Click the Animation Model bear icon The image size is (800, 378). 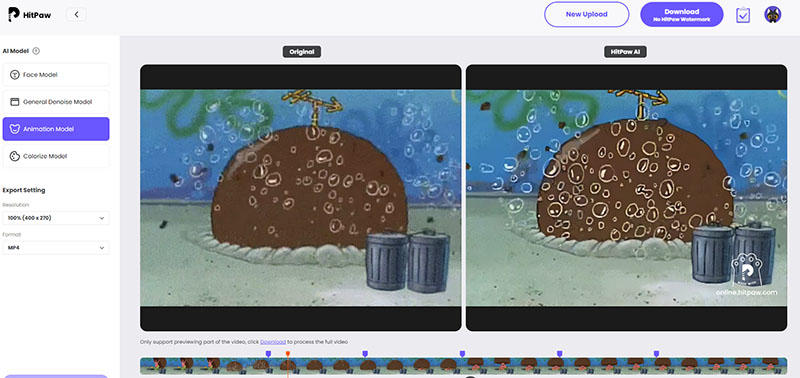tap(14, 129)
